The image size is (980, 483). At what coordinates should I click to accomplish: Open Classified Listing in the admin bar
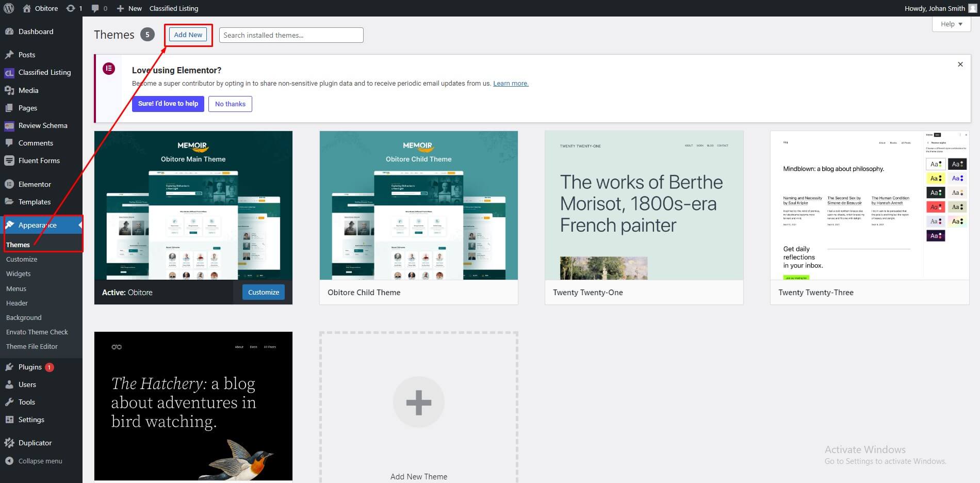point(174,8)
